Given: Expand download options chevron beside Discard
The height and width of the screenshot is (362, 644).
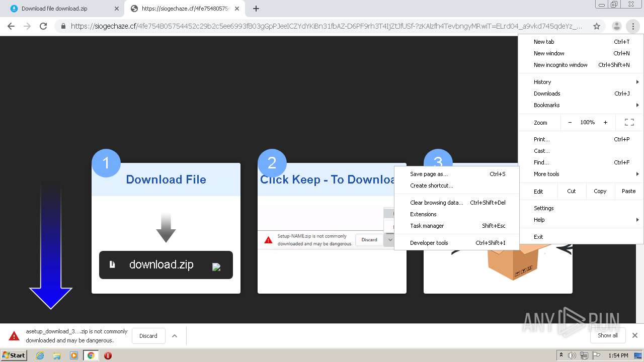Looking at the screenshot, I should point(175,336).
